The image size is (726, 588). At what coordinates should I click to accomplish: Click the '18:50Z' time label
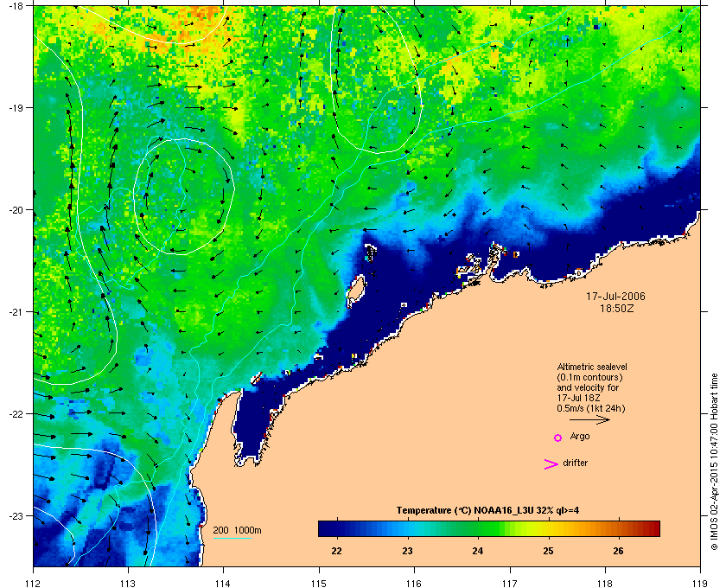pos(617,308)
